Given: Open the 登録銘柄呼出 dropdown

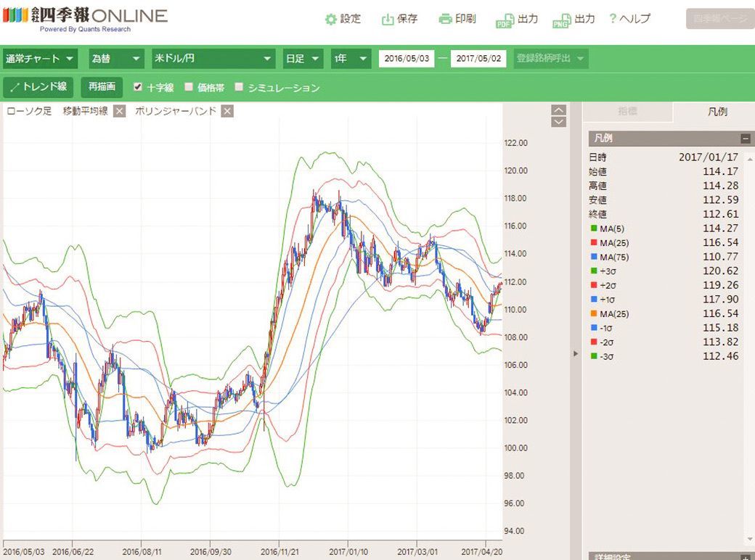Looking at the screenshot, I should pos(551,59).
